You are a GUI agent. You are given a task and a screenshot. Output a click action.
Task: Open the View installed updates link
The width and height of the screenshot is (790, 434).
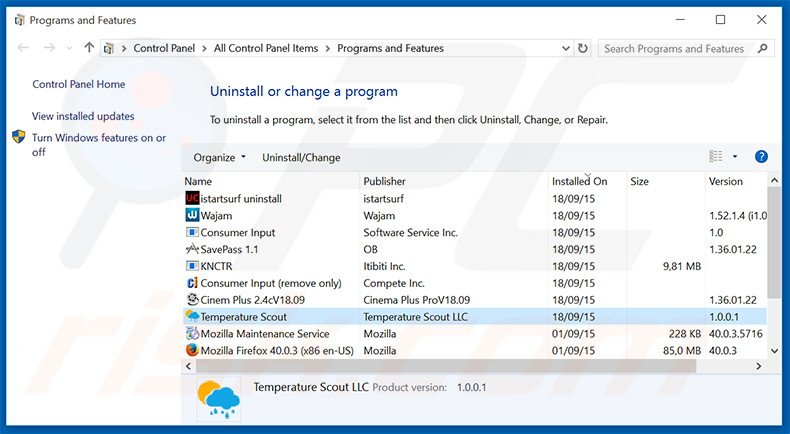click(83, 116)
